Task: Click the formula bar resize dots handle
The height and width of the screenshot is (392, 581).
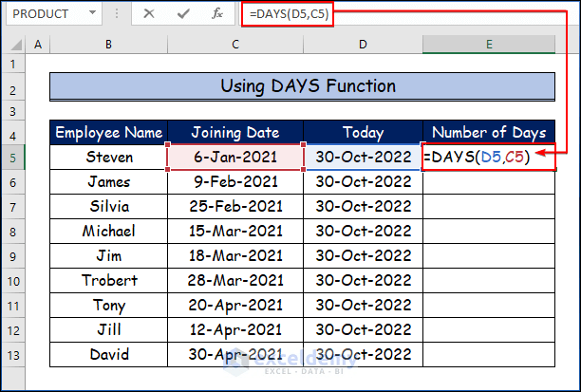Action: pyautogui.click(x=117, y=13)
